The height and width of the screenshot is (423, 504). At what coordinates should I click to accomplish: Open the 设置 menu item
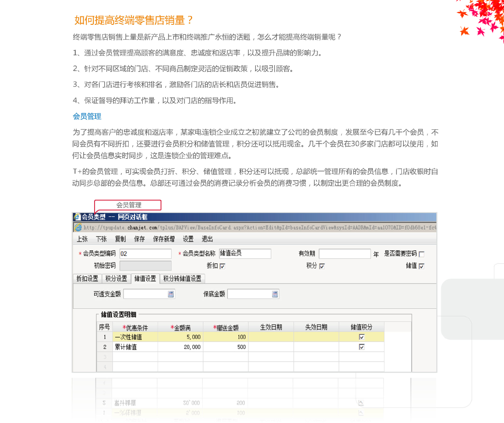(188, 239)
